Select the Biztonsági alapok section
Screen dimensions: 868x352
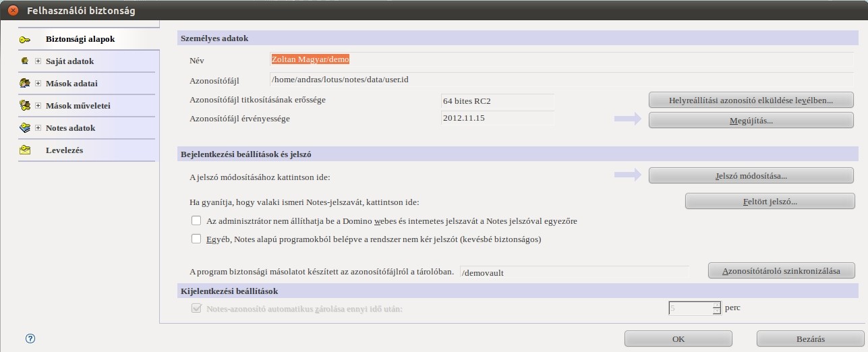click(x=80, y=39)
